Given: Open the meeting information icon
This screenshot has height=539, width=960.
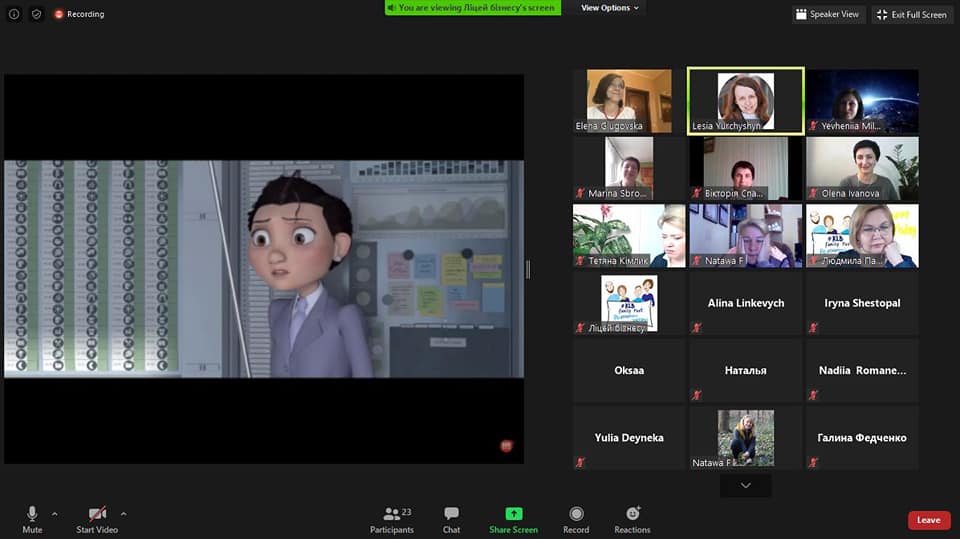Looking at the screenshot, I should [13, 13].
